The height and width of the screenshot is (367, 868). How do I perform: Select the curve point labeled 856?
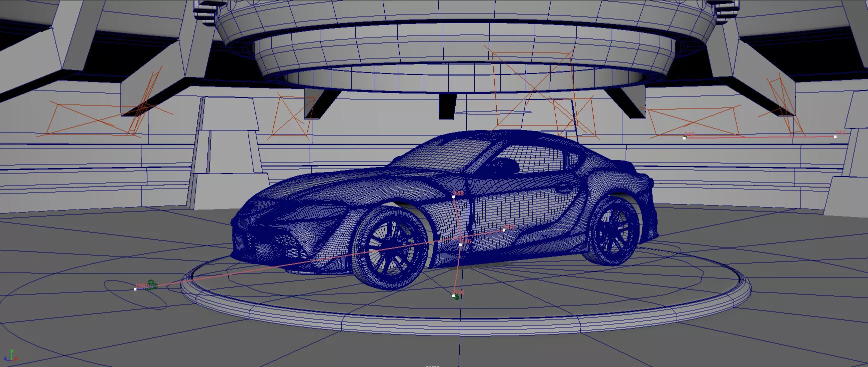pyautogui.click(x=454, y=296)
